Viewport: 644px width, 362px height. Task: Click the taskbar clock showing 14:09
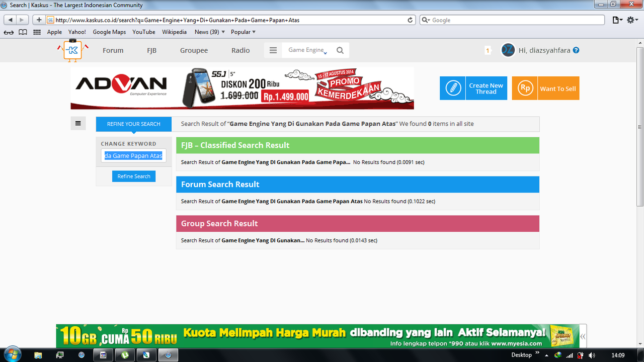coord(617,355)
